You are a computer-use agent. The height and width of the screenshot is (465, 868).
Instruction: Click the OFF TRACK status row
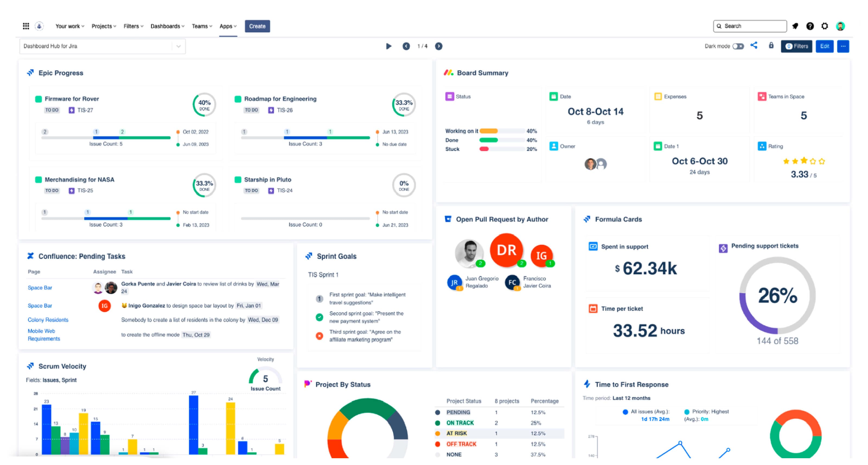(x=499, y=444)
